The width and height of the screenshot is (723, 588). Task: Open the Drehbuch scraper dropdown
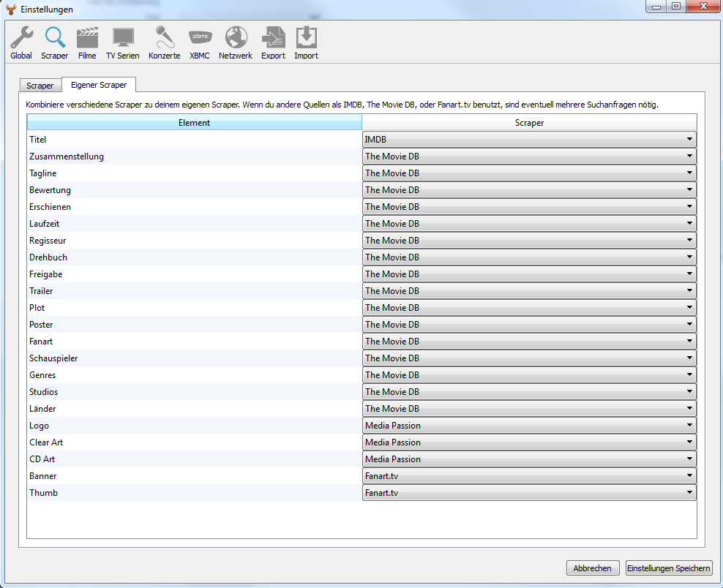529,257
